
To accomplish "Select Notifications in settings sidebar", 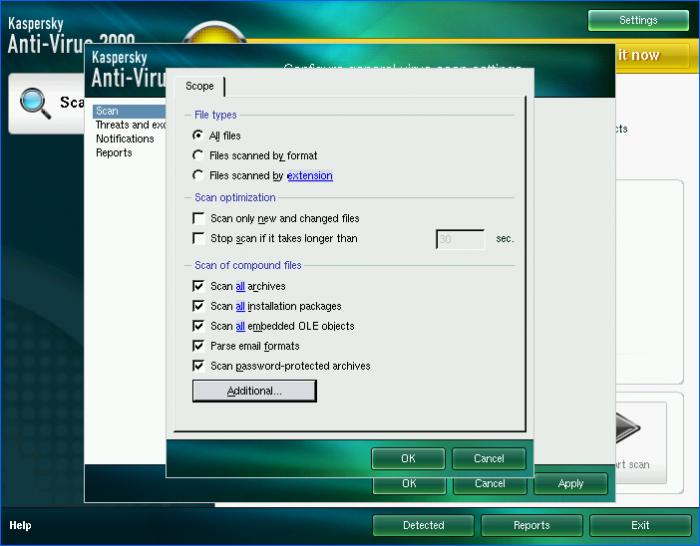I will click(125, 139).
